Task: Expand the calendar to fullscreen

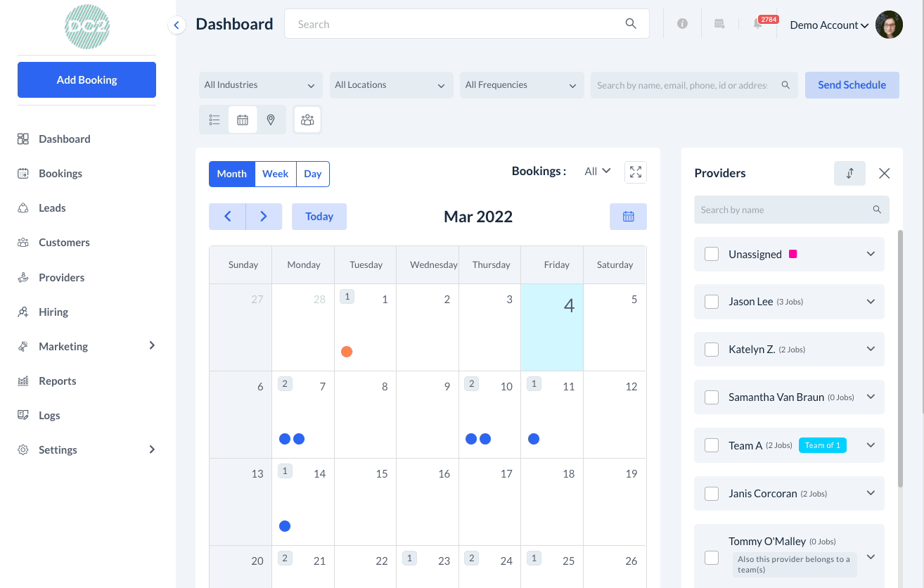Action: 636,172
